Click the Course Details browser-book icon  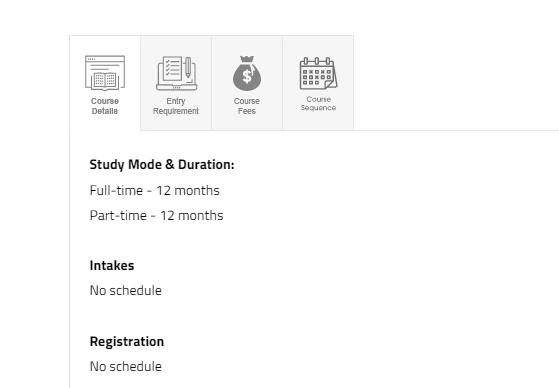click(105, 73)
